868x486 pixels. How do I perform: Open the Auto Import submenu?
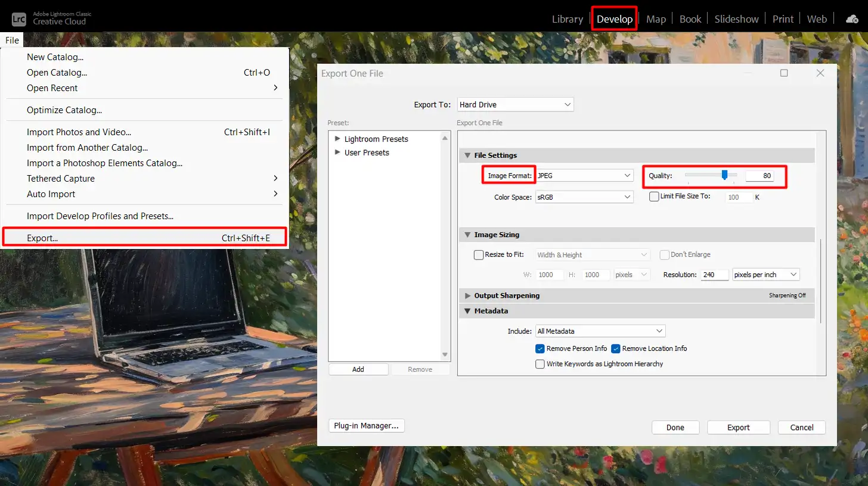click(x=145, y=194)
